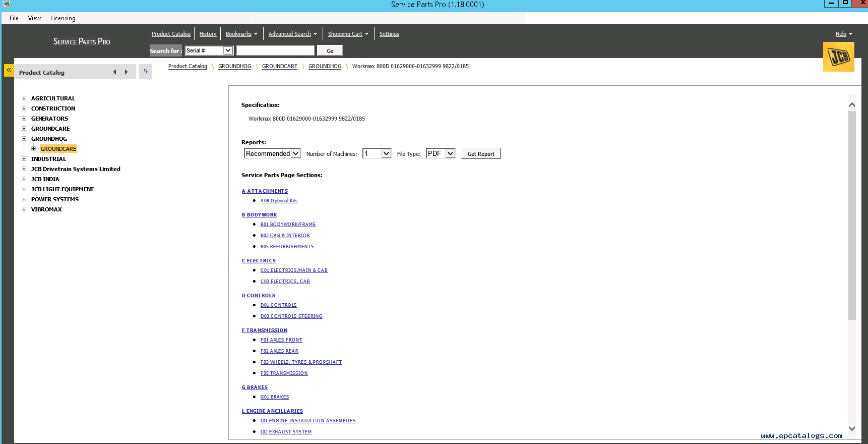Select the top-level GROUNDCARE tree item
The width and height of the screenshot is (868, 444).
50,129
